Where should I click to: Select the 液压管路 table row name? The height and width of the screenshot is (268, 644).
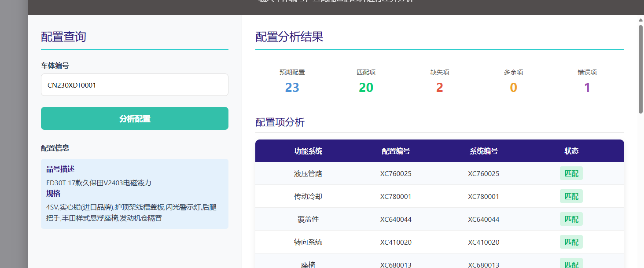click(308, 173)
